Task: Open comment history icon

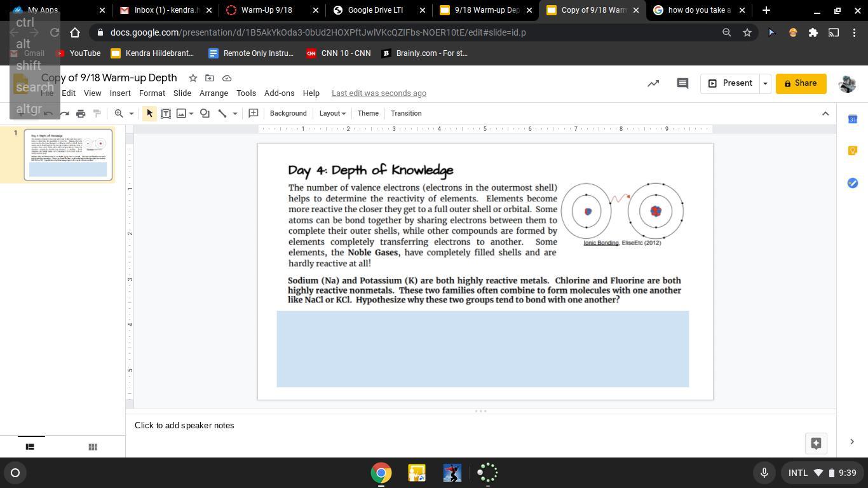Action: [682, 83]
